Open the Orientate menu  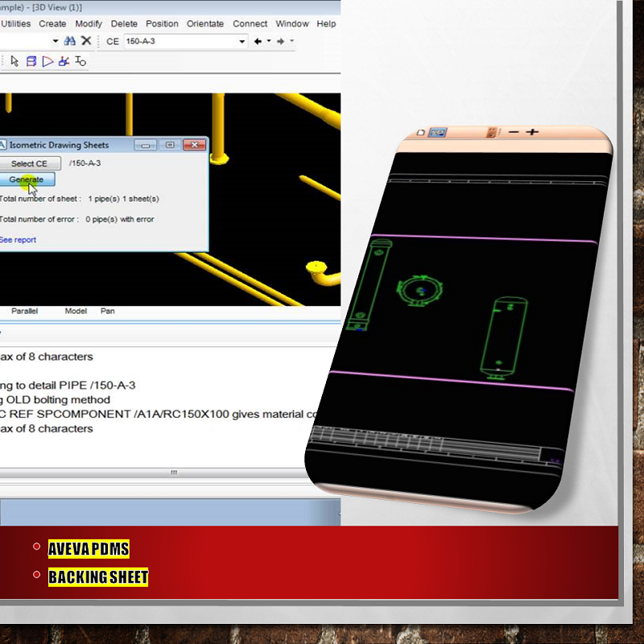point(205,23)
